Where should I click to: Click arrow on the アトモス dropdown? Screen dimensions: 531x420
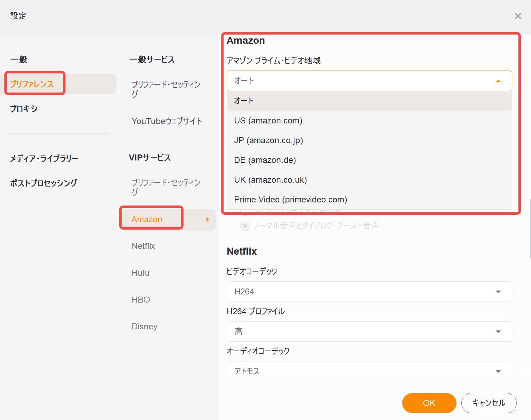pos(498,371)
